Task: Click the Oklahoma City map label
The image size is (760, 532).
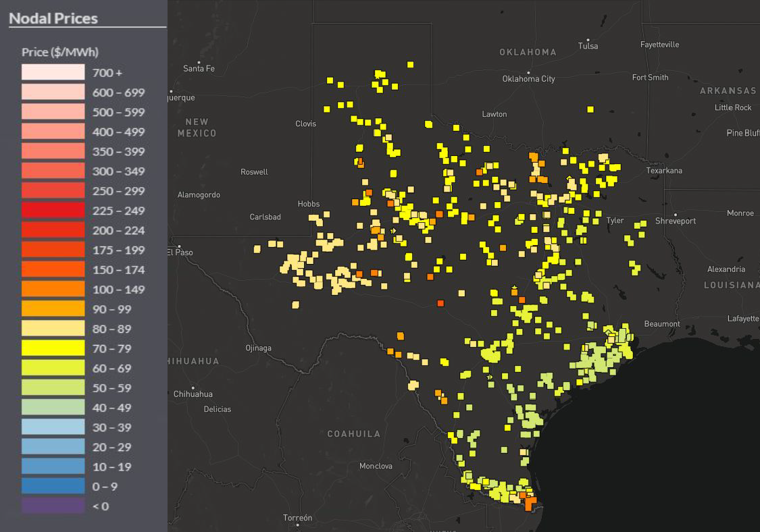Action: tap(528, 78)
